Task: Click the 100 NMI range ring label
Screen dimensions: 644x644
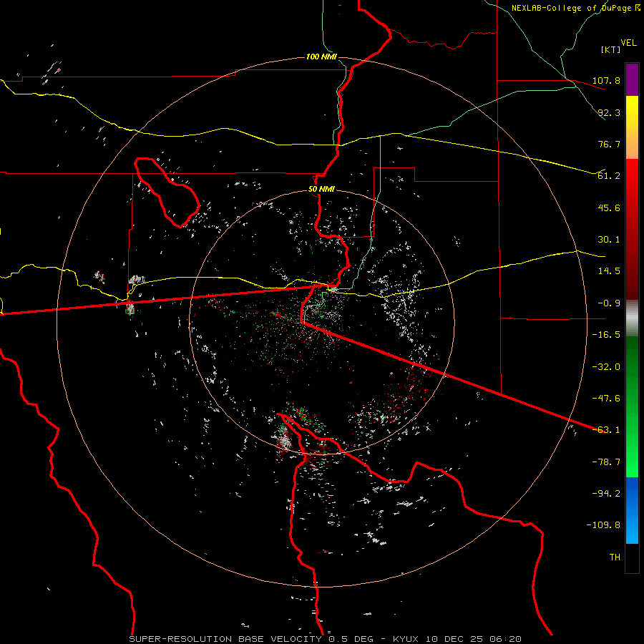Action: click(x=321, y=57)
